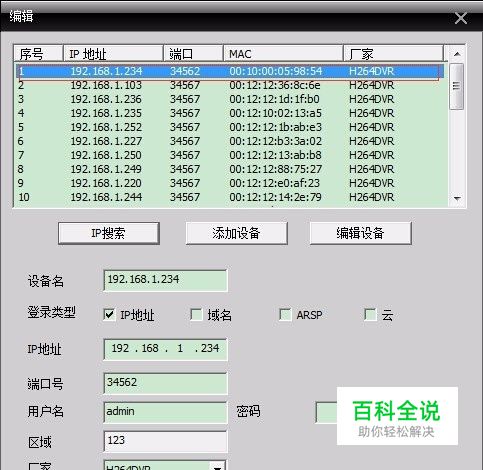Click MAC address 00:12:12:1d:1f:b0

click(x=274, y=99)
